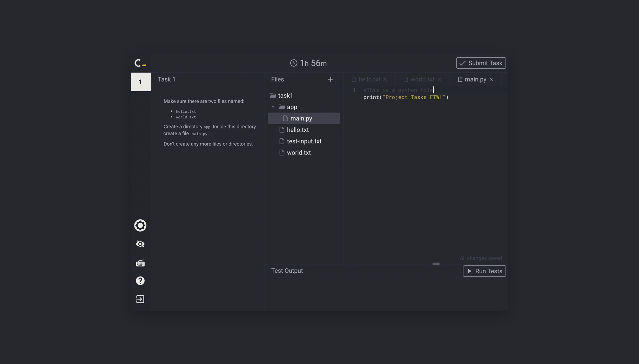Viewport: 639px width, 364px height.
Task: Open hello.txt in file tree
Action: [298, 130]
